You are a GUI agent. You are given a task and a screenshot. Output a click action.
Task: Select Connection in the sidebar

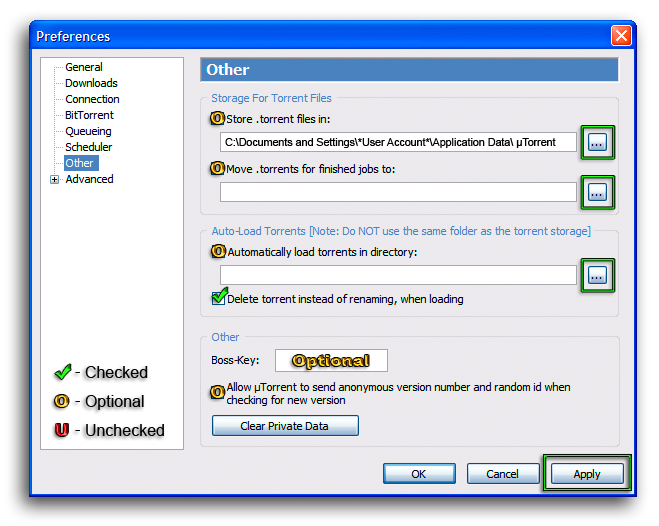click(x=92, y=99)
